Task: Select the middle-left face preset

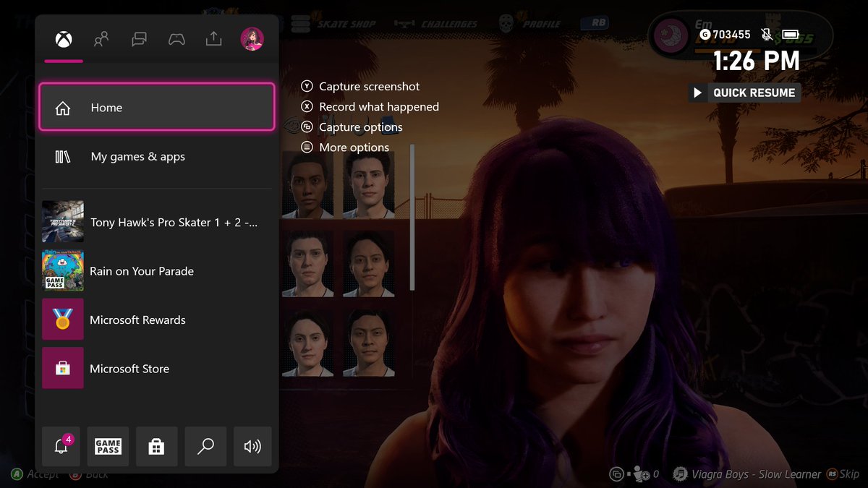Action: (307, 264)
